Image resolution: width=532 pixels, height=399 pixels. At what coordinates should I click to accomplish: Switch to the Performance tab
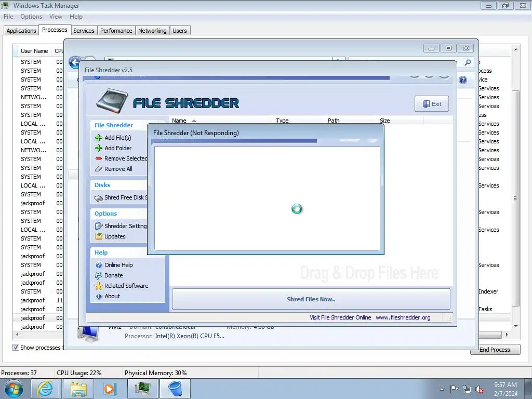tap(116, 31)
